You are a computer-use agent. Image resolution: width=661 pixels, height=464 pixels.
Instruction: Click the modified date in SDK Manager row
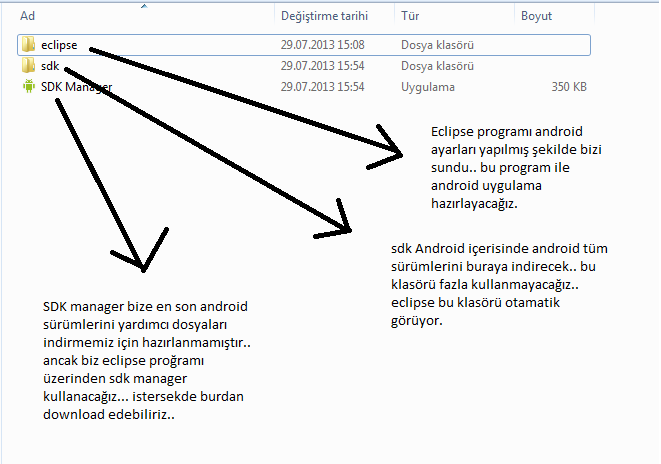[x=322, y=87]
